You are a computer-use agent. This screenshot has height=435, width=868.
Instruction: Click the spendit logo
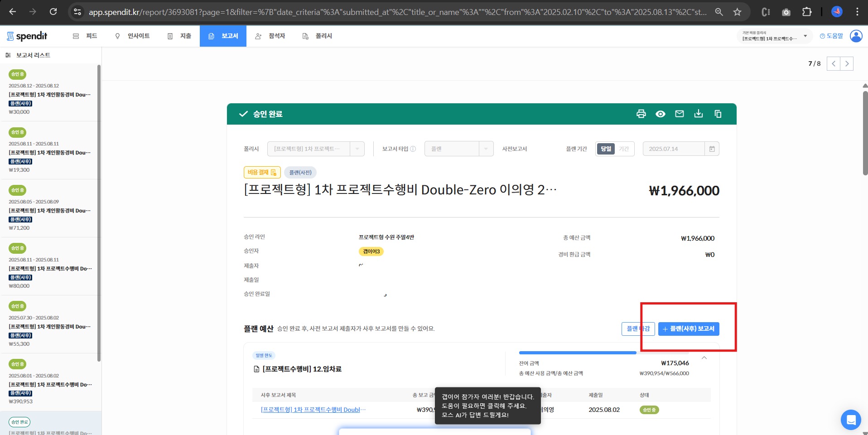tap(27, 36)
